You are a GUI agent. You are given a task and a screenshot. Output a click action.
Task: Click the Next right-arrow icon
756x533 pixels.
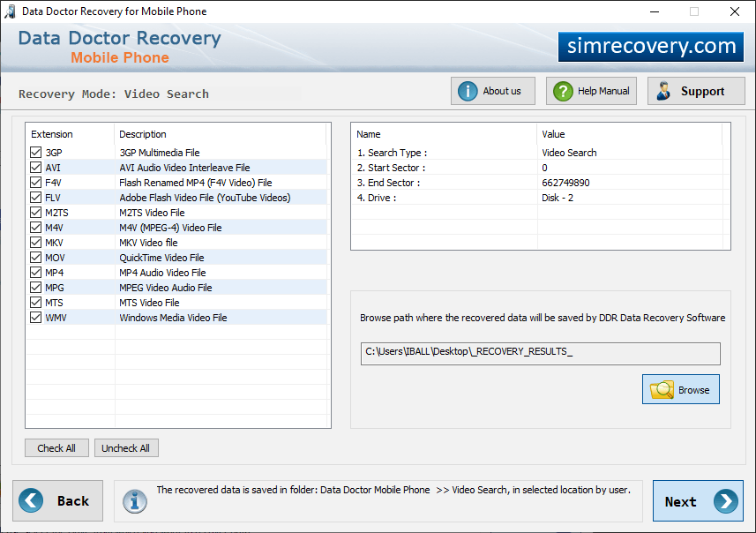click(726, 501)
